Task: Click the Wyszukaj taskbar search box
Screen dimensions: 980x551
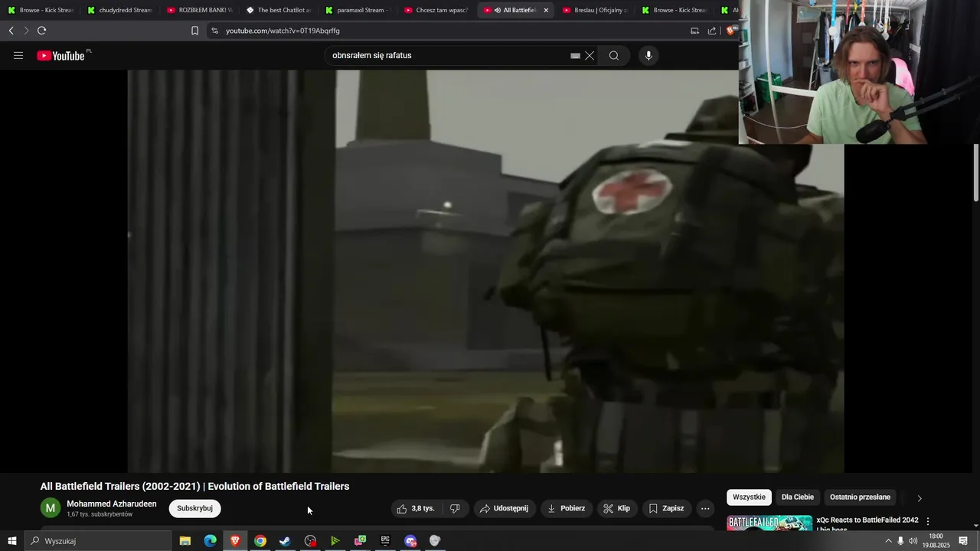Action: tap(98, 541)
